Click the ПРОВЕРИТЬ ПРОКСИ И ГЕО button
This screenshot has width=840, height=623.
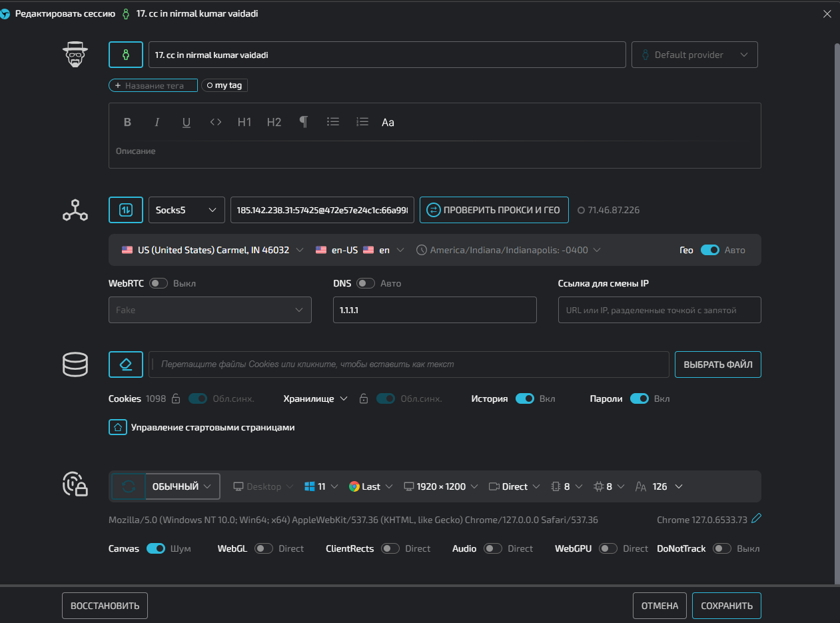click(494, 210)
